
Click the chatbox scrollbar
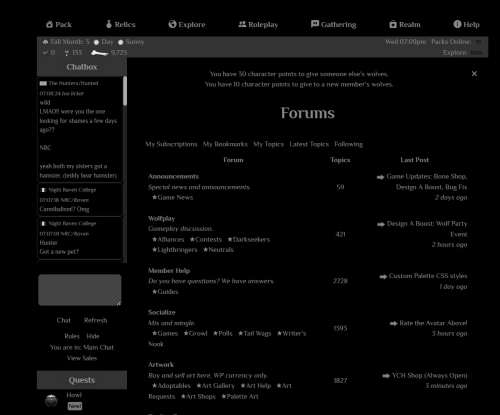click(x=125, y=91)
